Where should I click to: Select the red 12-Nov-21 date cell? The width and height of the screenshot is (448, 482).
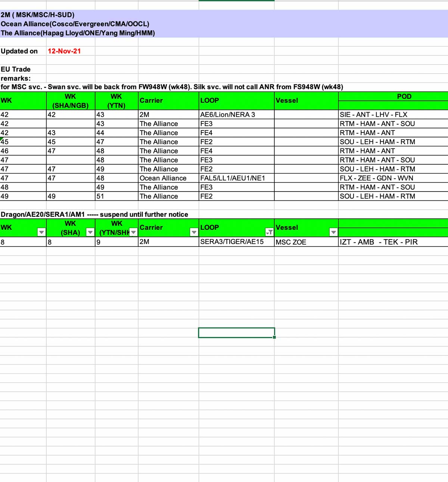pos(64,51)
